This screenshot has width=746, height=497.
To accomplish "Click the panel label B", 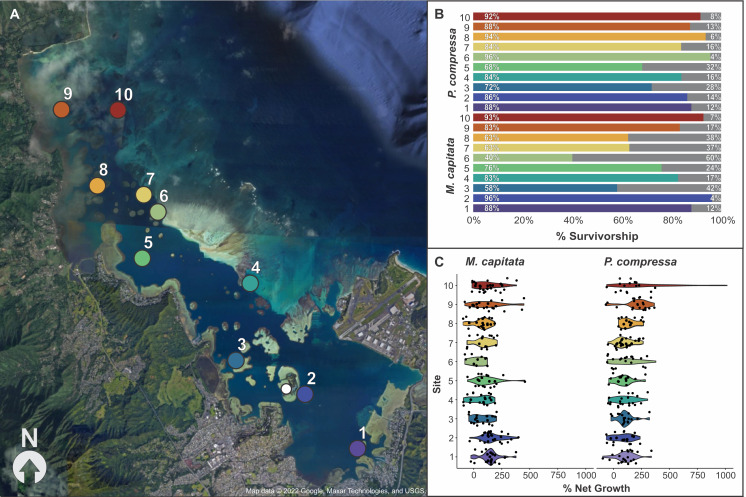I will click(x=439, y=13).
